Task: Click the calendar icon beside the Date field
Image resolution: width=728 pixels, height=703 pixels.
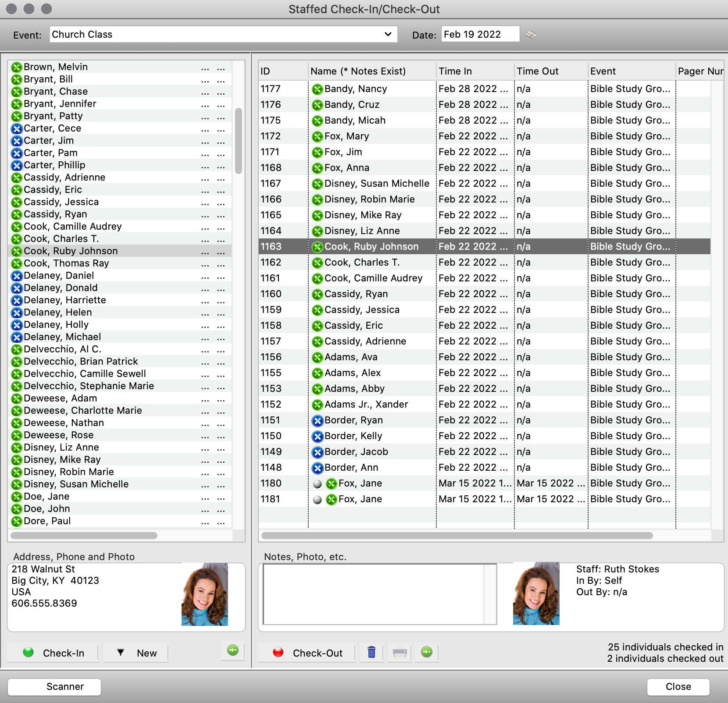Action: (531, 35)
